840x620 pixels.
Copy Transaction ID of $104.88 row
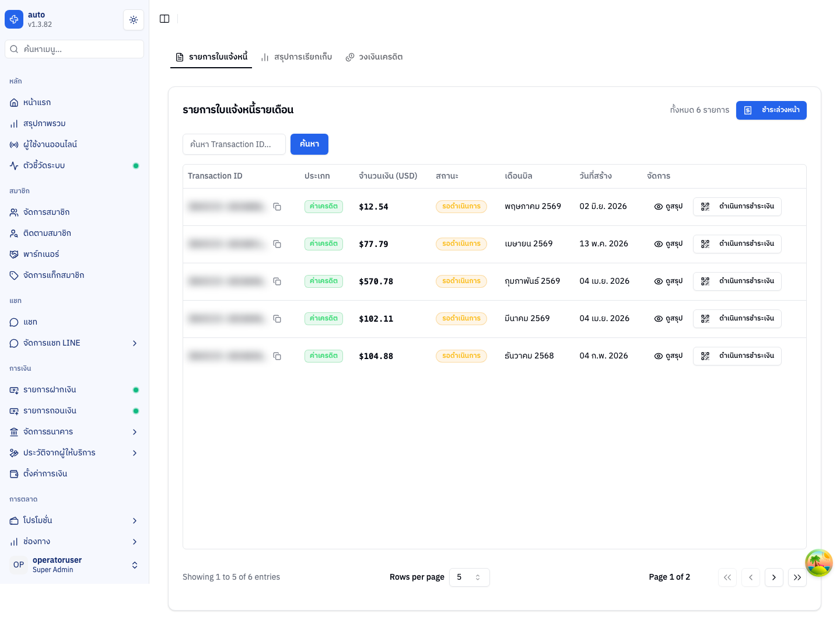point(277,356)
